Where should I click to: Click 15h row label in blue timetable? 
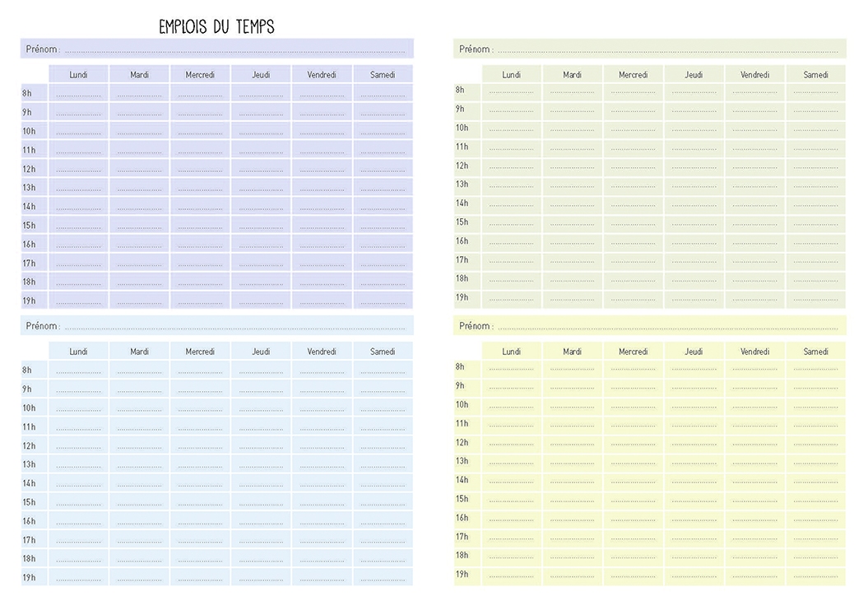click(x=29, y=502)
